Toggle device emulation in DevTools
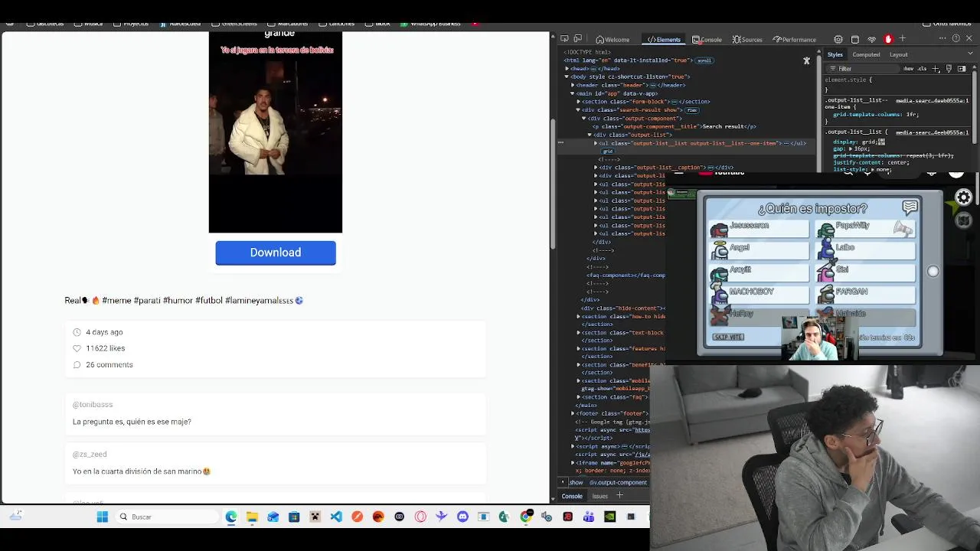The width and height of the screenshot is (980, 551). (x=577, y=39)
